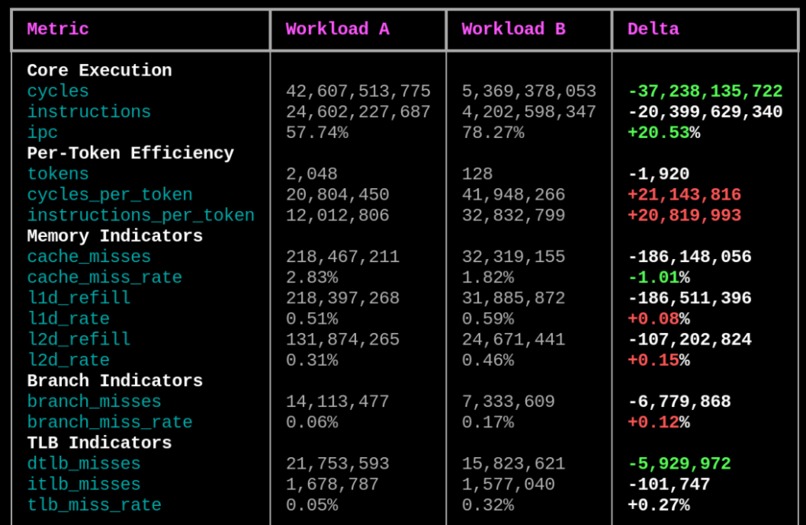Select the l2d_refill metric label
The width and height of the screenshot is (806, 525).
(79, 339)
